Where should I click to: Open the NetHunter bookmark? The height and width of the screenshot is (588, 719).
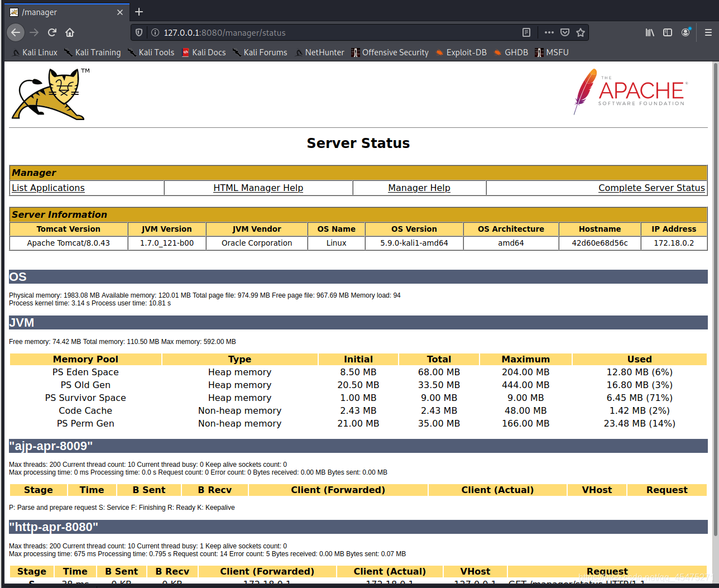(x=319, y=52)
